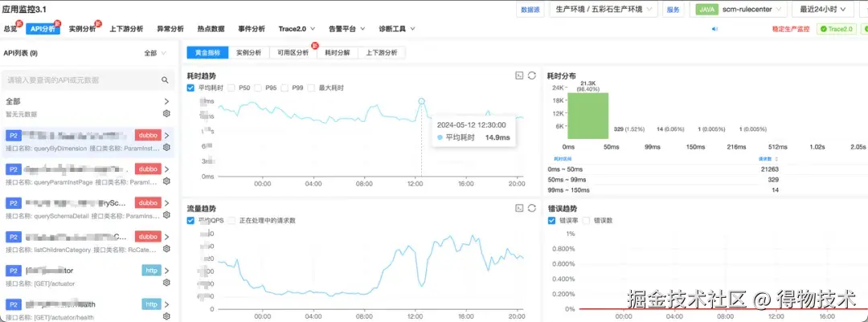Uncheck the 平均QPS checkbox
Screen dimensions: 868x322
(x=191, y=220)
